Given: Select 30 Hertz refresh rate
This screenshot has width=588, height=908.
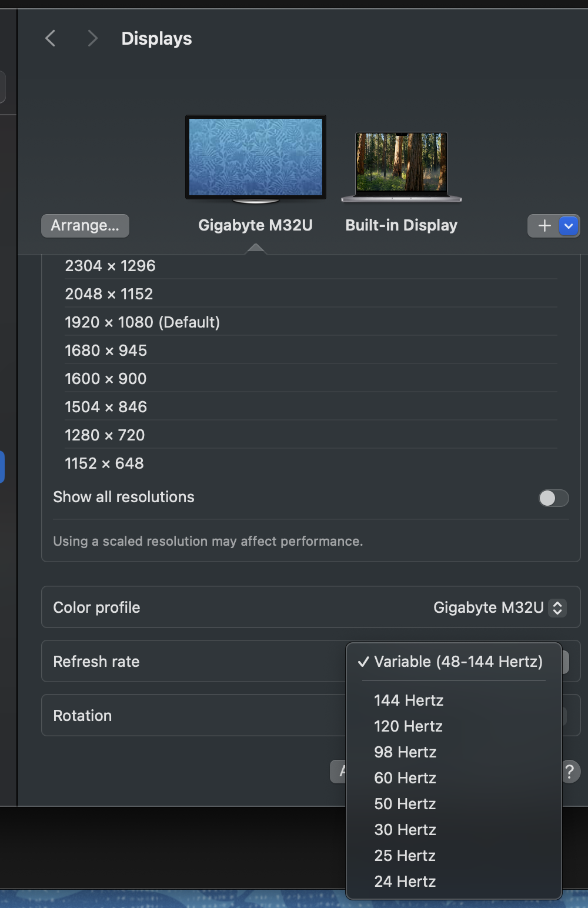Looking at the screenshot, I should 405,830.
